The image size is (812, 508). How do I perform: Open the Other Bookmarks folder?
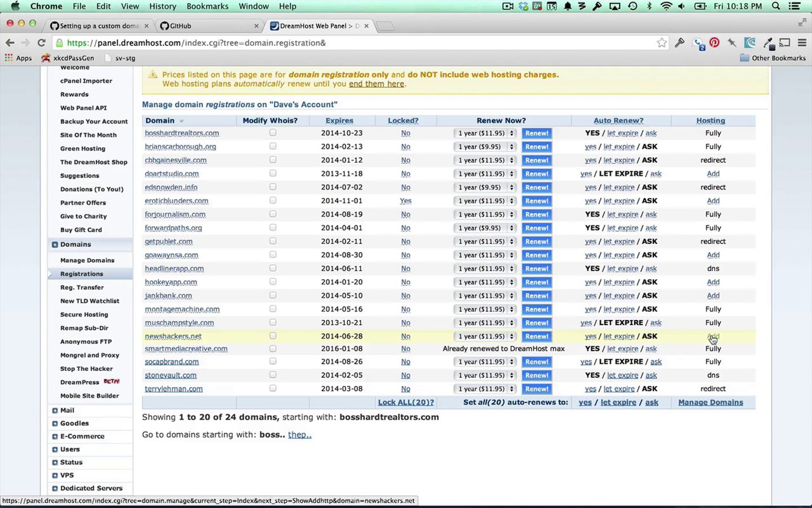(773, 58)
